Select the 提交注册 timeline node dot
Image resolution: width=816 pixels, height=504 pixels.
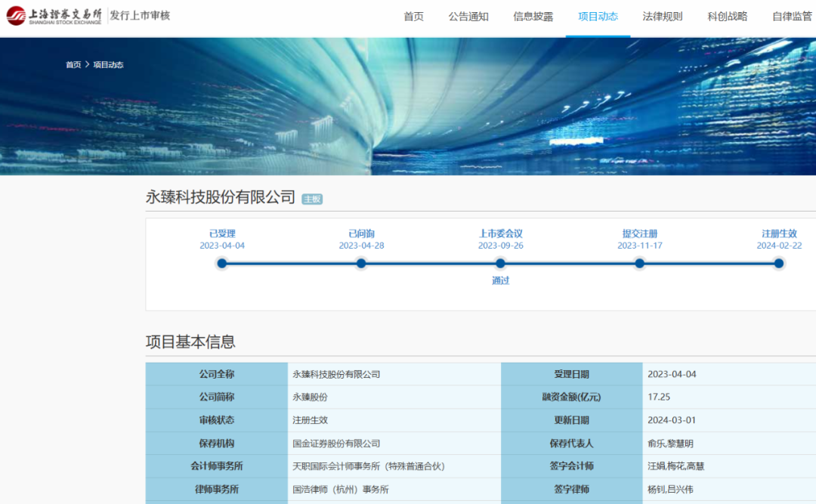point(640,264)
